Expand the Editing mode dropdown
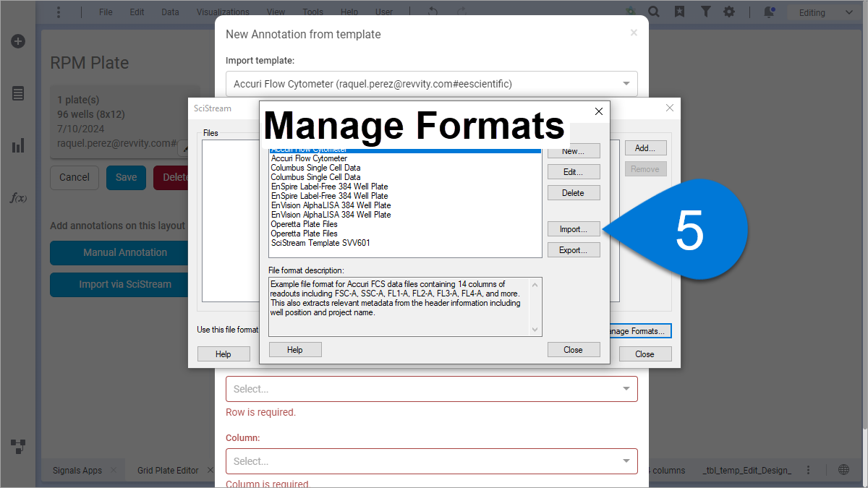 pyautogui.click(x=826, y=12)
